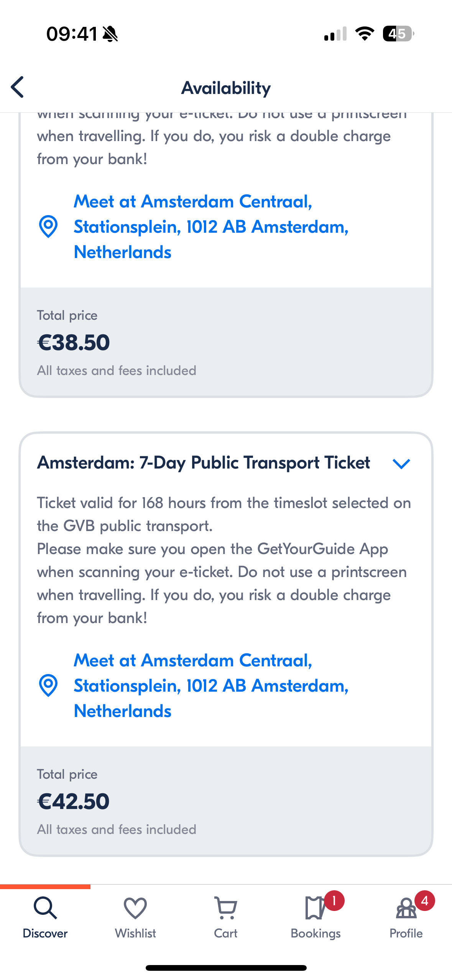Switch to the Wishlist tab

[135, 917]
